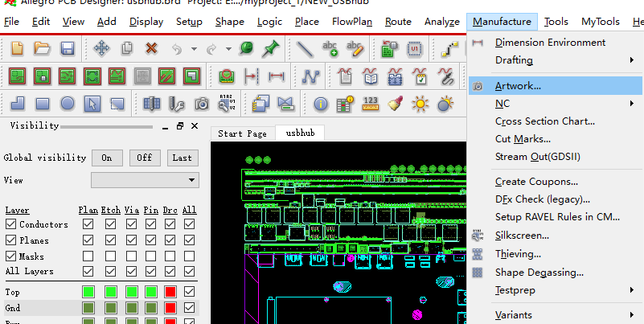Uncheck Conductors Etch checkbox
The height and width of the screenshot is (324, 644).
point(110,224)
